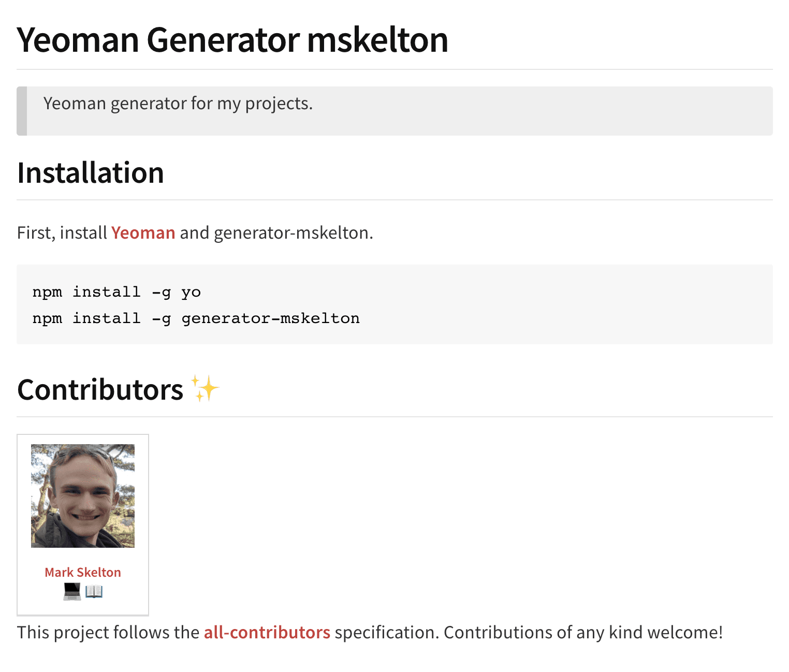Click the "Yeoman generator for my projects." quote
The image size is (789, 672).
click(178, 104)
